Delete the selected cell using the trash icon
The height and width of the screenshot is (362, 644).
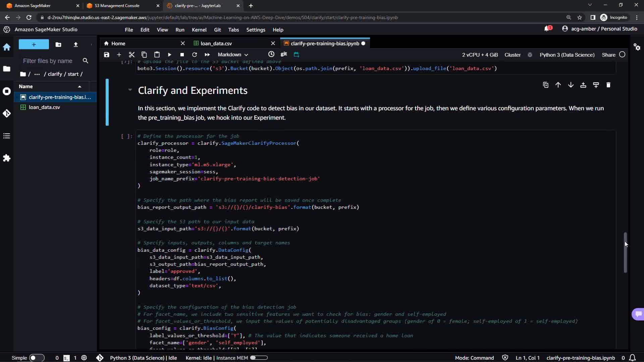click(608, 85)
